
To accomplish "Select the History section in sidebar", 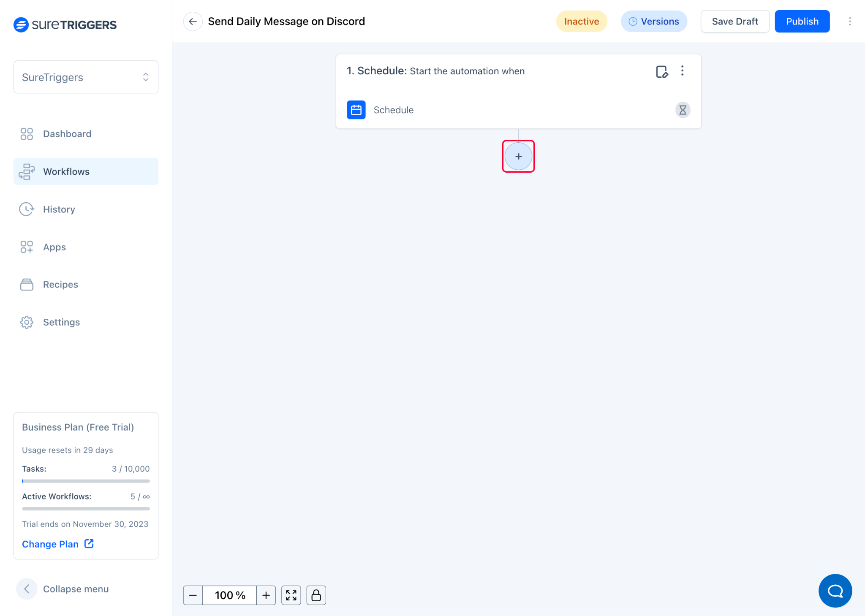I will coord(59,209).
